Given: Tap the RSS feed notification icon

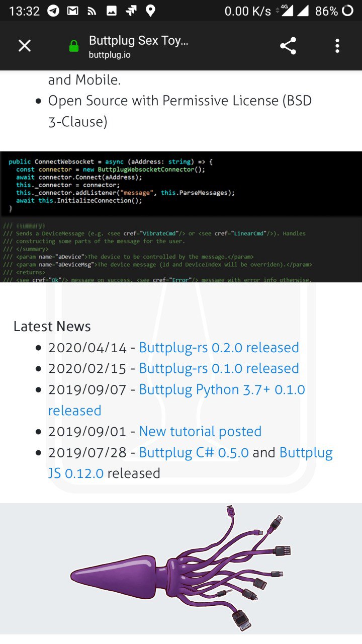Looking at the screenshot, I should [93, 11].
